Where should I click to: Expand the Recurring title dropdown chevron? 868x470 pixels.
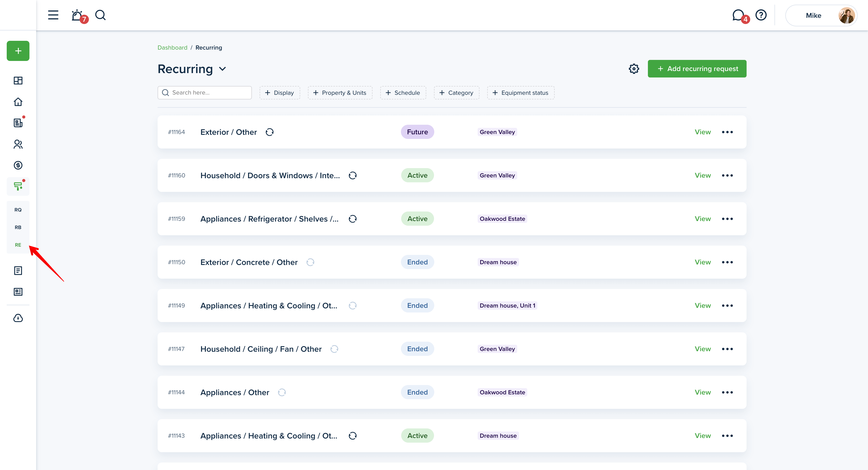222,69
